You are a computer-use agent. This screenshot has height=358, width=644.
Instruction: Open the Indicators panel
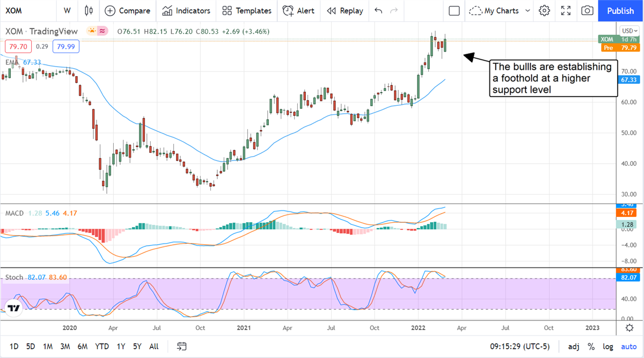pyautogui.click(x=186, y=11)
